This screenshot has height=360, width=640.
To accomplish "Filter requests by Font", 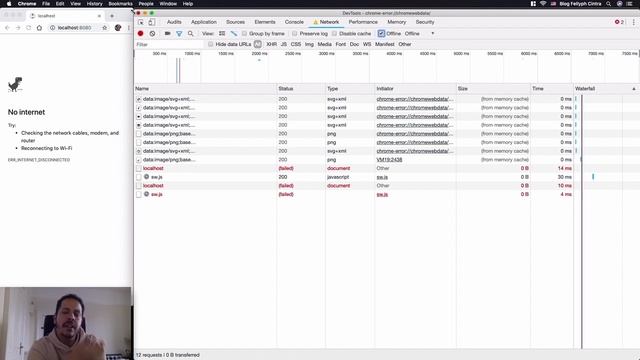I will click(x=340, y=44).
